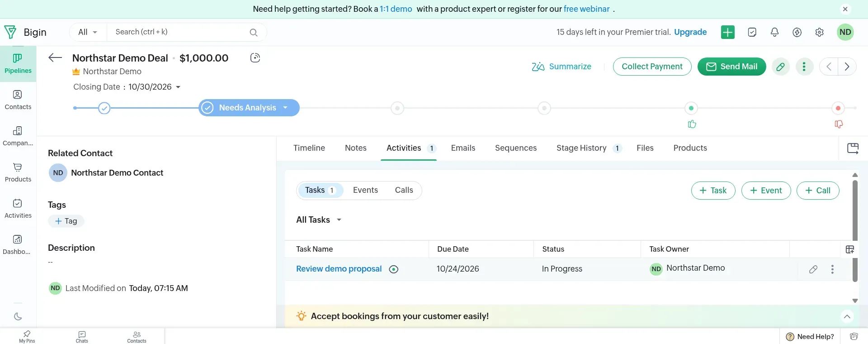Click the search input field
Image resolution: width=868 pixels, height=344 pixels.
tap(181, 32)
